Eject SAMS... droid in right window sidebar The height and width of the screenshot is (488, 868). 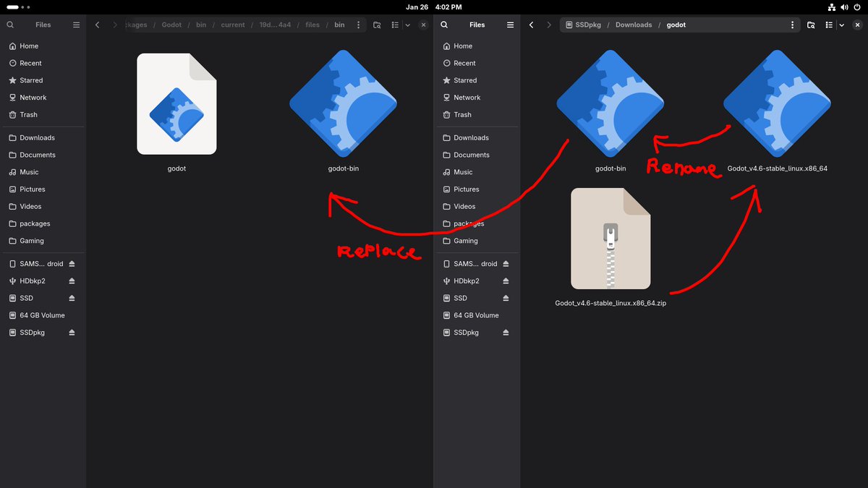pyautogui.click(x=506, y=264)
